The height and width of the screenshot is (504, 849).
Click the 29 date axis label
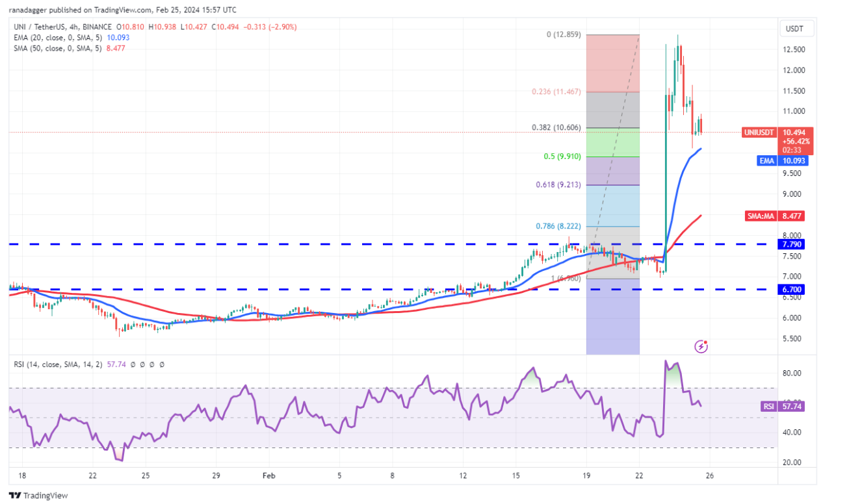click(x=216, y=475)
